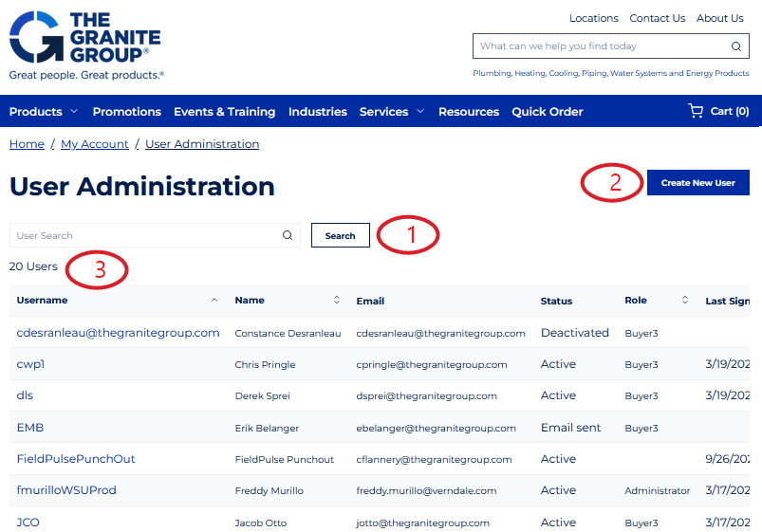
Task: Open the Promotions menu item
Action: click(126, 112)
